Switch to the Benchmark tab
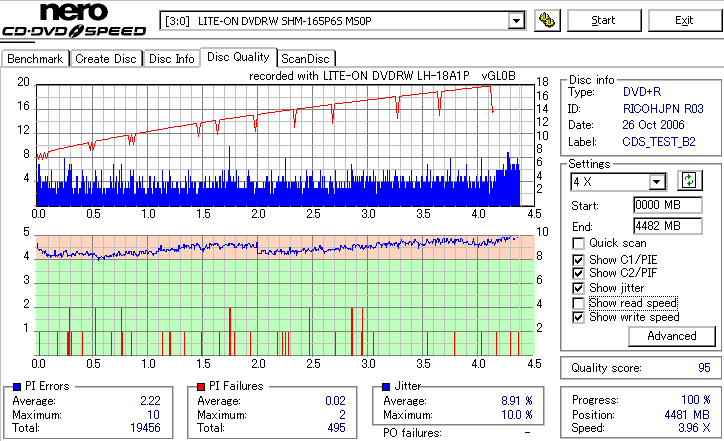 [x=35, y=59]
